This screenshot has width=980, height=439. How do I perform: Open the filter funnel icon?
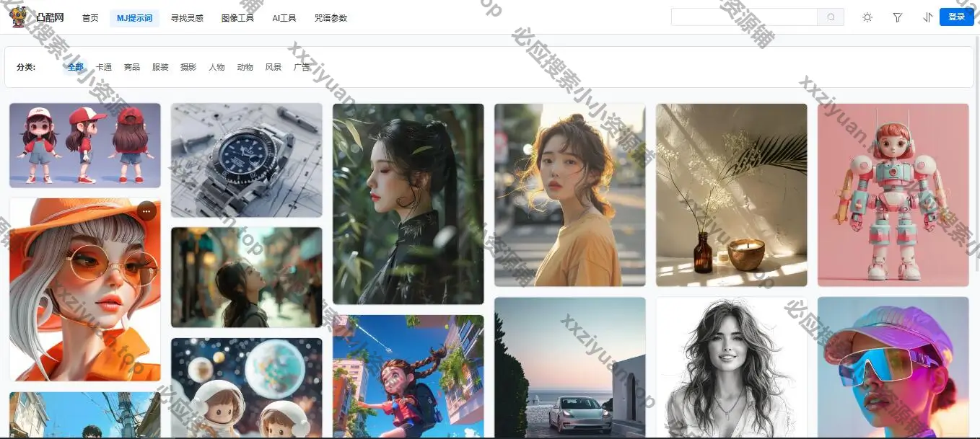click(x=897, y=17)
